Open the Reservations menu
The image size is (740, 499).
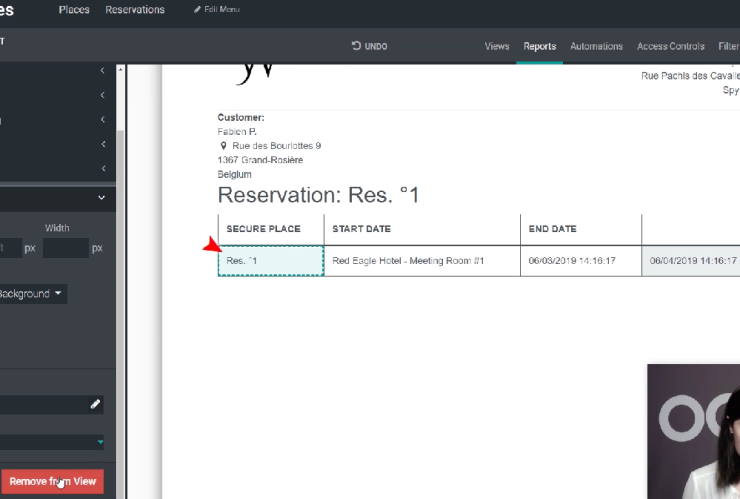point(135,9)
